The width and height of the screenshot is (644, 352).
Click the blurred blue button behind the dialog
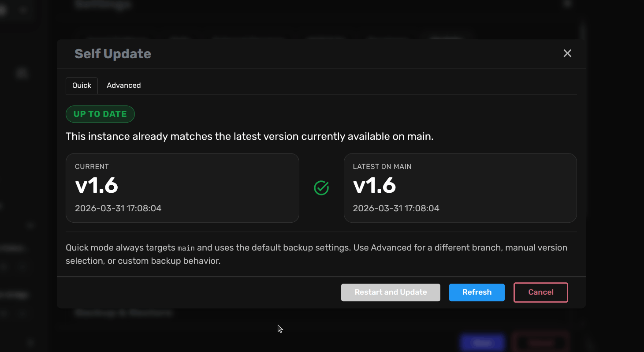[x=482, y=343]
